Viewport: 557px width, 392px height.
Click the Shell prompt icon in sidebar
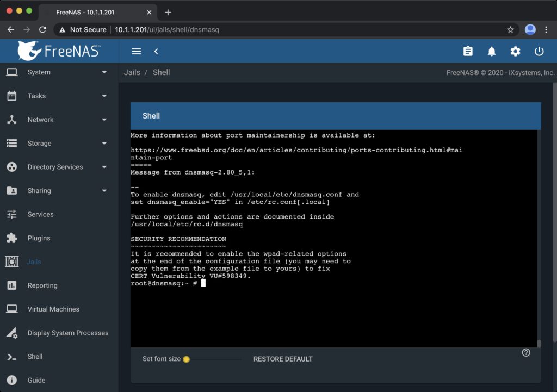pos(12,357)
